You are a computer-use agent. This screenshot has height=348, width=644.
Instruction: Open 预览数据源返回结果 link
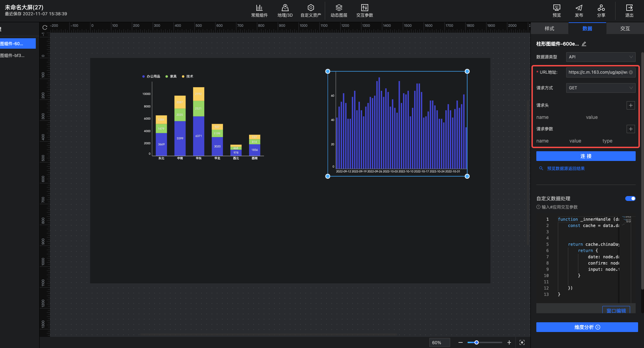click(565, 169)
